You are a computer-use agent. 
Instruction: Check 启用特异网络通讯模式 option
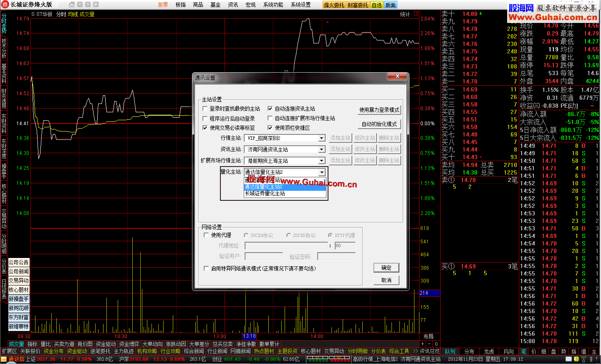206,268
